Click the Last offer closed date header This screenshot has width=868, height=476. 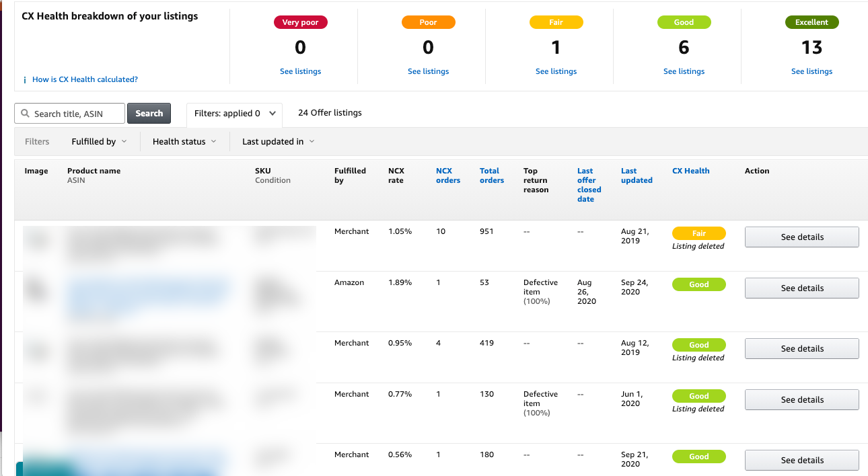pos(589,185)
